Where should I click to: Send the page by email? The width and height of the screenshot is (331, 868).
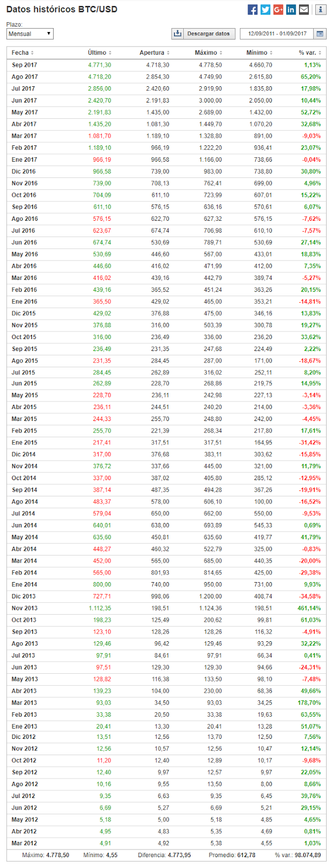tap(303, 9)
